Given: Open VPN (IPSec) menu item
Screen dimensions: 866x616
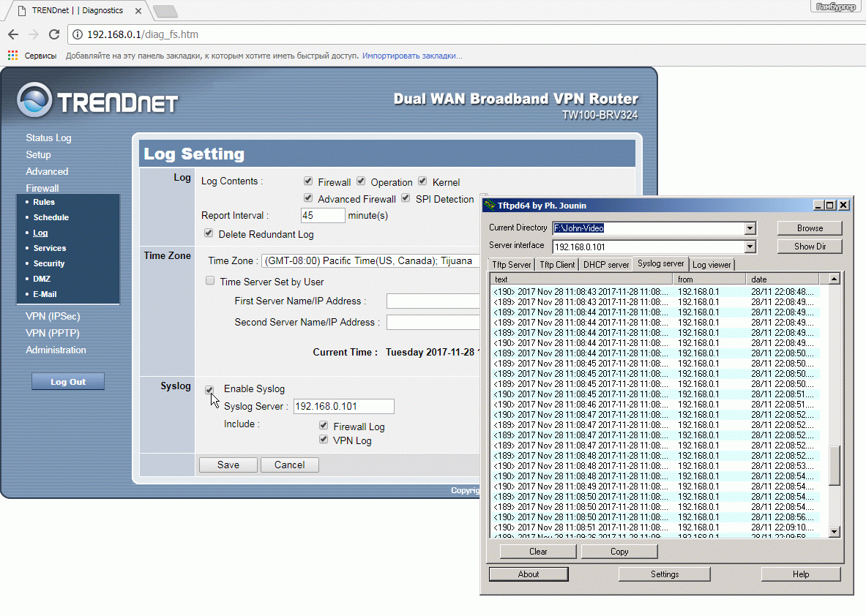Looking at the screenshot, I should coord(53,316).
